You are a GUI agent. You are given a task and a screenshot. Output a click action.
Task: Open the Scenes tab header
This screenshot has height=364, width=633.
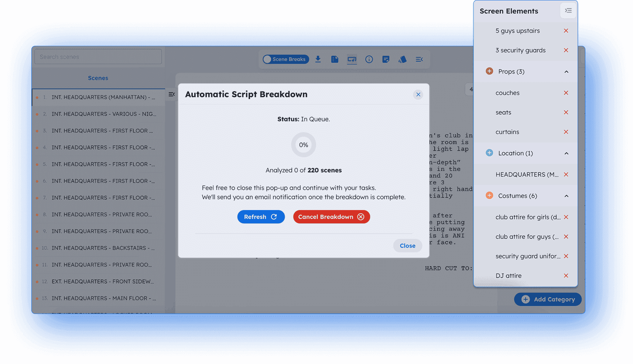tap(98, 78)
